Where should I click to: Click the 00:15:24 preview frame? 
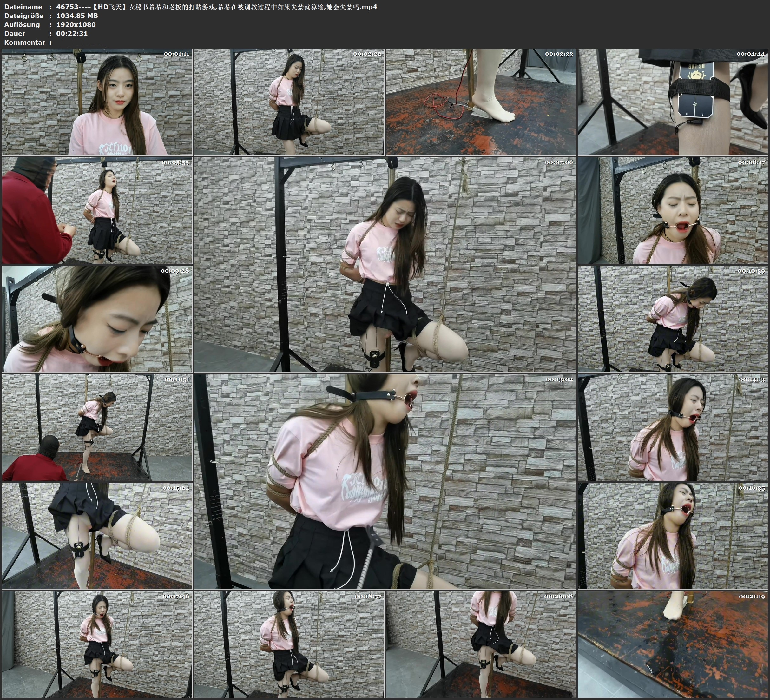click(x=97, y=536)
